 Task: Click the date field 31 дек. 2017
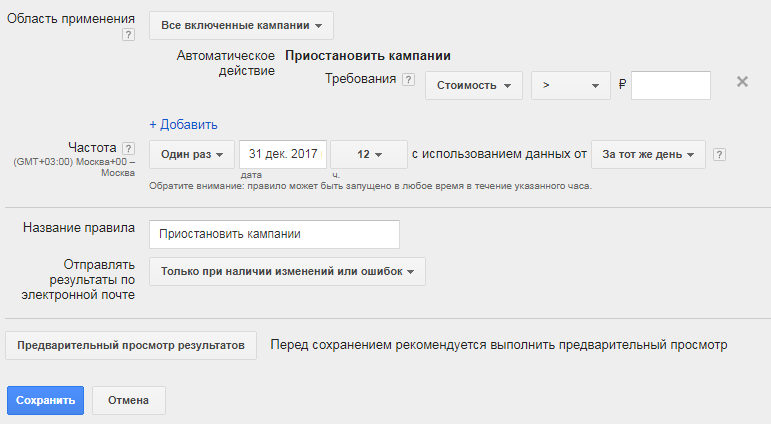coord(283,155)
